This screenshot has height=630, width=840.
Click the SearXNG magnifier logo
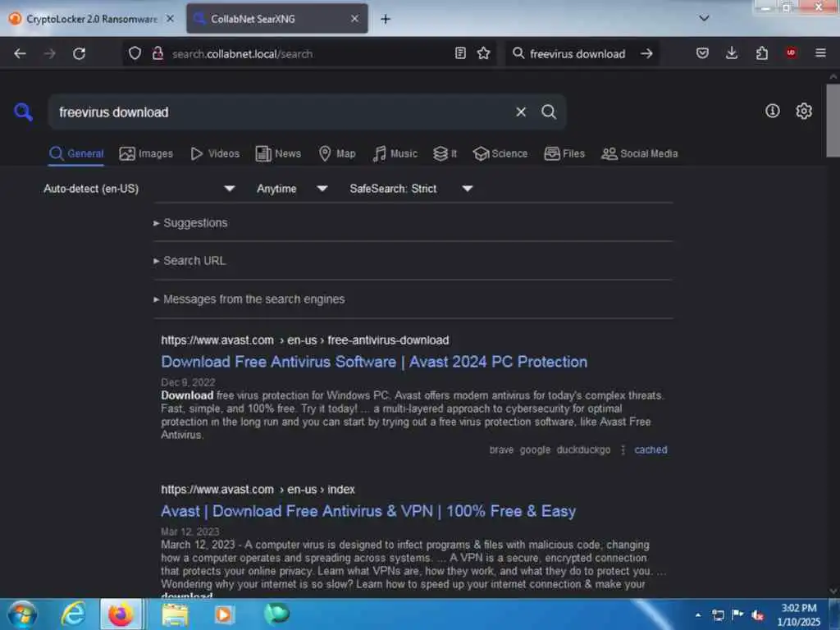coord(23,112)
